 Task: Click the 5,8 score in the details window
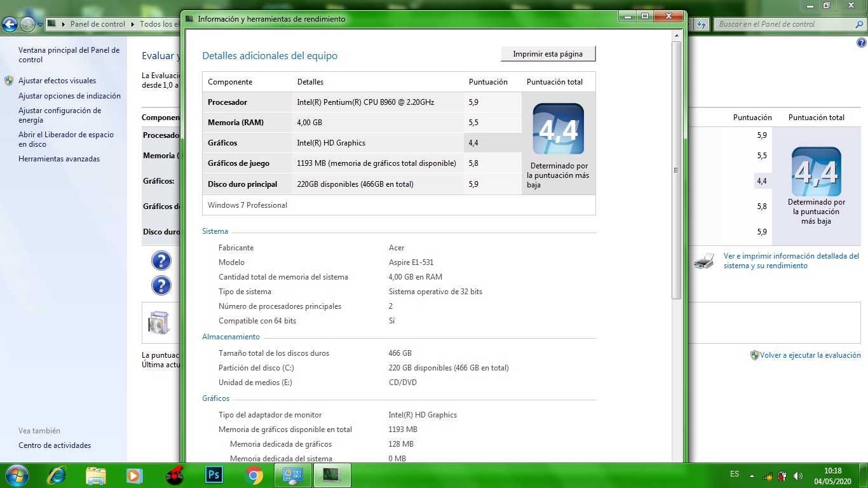[x=473, y=163]
